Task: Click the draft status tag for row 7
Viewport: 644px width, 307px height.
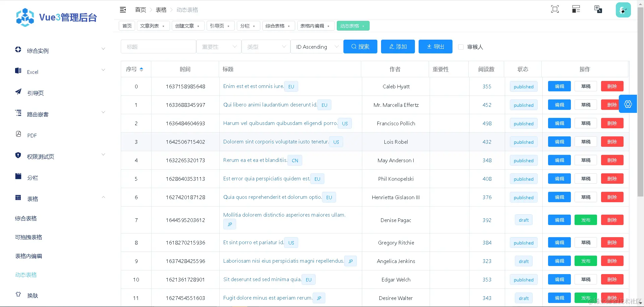Action: point(524,220)
